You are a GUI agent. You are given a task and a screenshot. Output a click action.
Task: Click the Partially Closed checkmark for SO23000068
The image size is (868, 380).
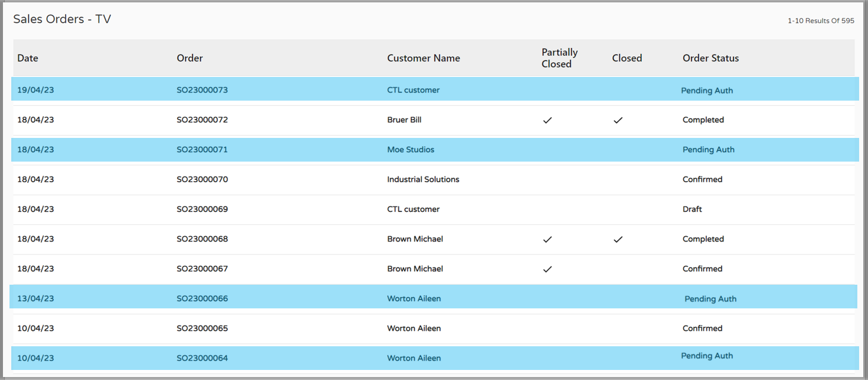click(548, 239)
